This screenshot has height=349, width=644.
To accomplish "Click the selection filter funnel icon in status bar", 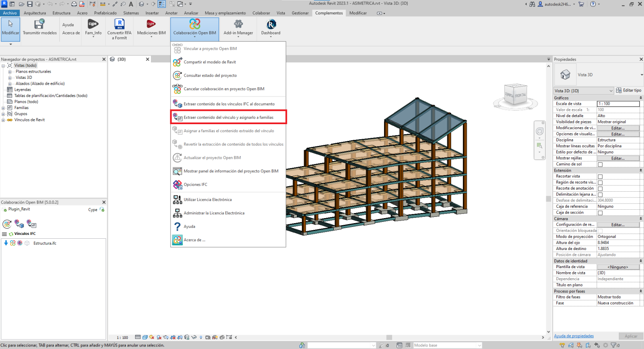I will (613, 345).
